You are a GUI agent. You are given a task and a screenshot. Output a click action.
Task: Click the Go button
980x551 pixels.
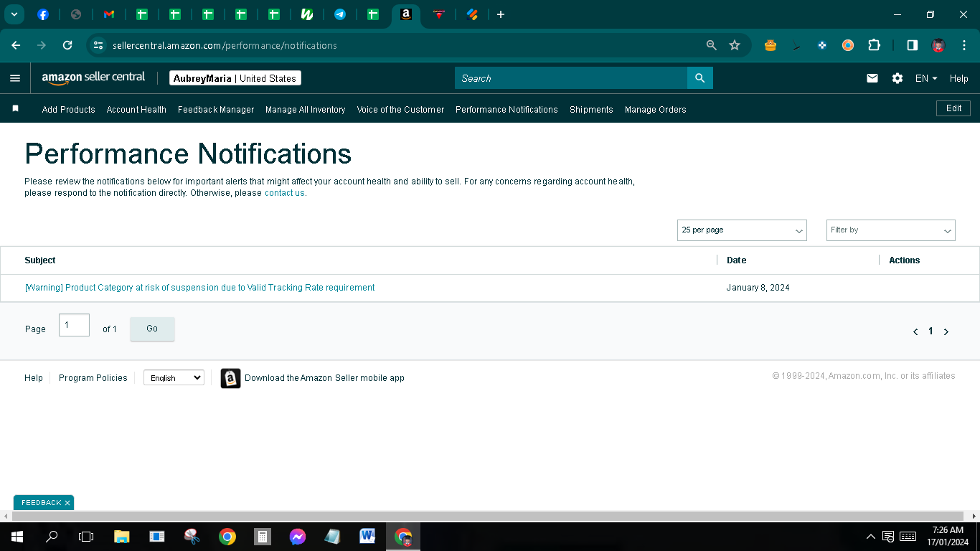152,329
